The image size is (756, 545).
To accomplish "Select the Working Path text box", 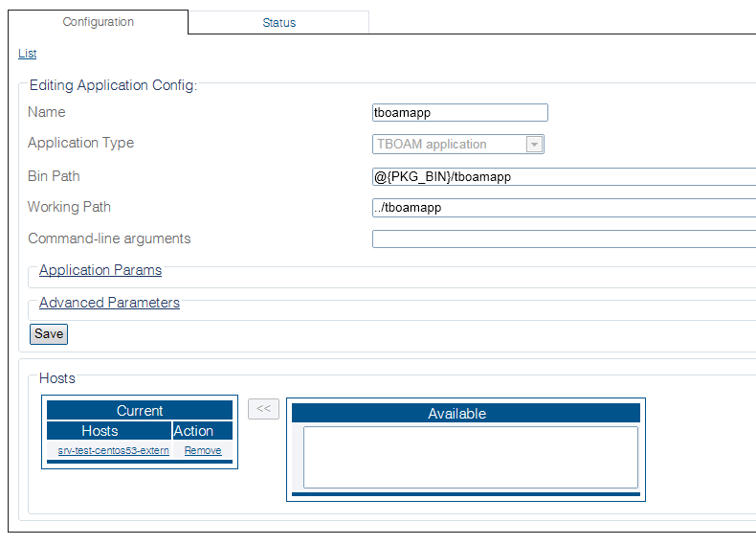I will [x=563, y=208].
